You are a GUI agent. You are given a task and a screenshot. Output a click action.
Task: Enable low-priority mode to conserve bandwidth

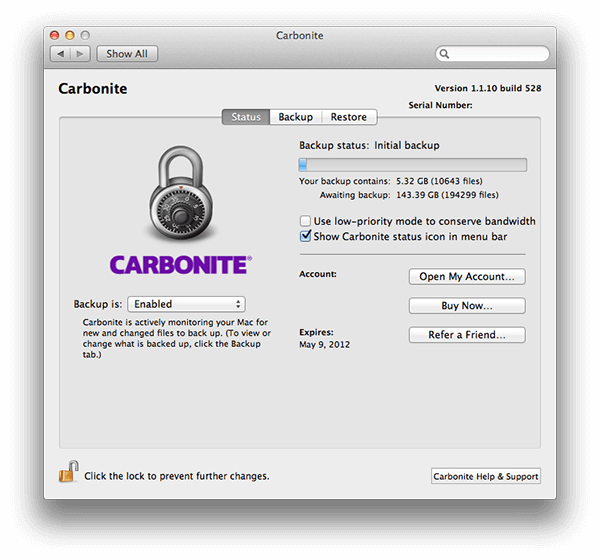(305, 221)
